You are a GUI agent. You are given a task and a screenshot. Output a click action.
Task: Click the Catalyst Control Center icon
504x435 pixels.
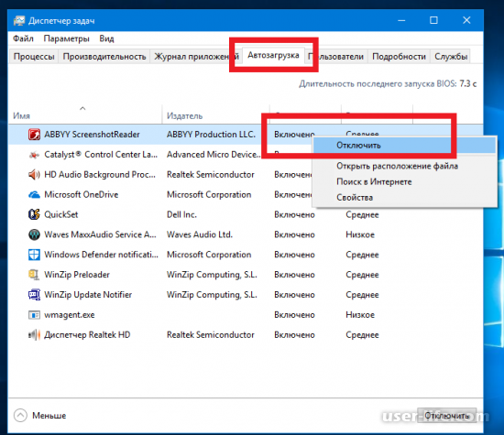point(34,155)
